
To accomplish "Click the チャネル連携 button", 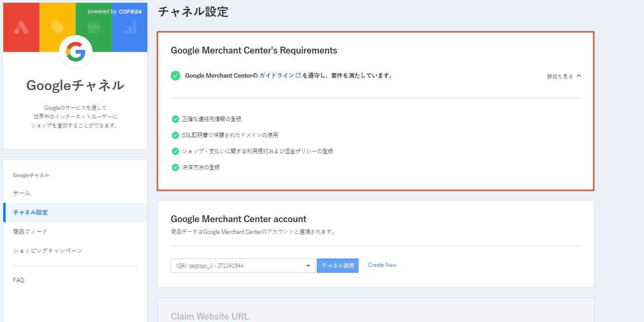I will click(x=338, y=266).
